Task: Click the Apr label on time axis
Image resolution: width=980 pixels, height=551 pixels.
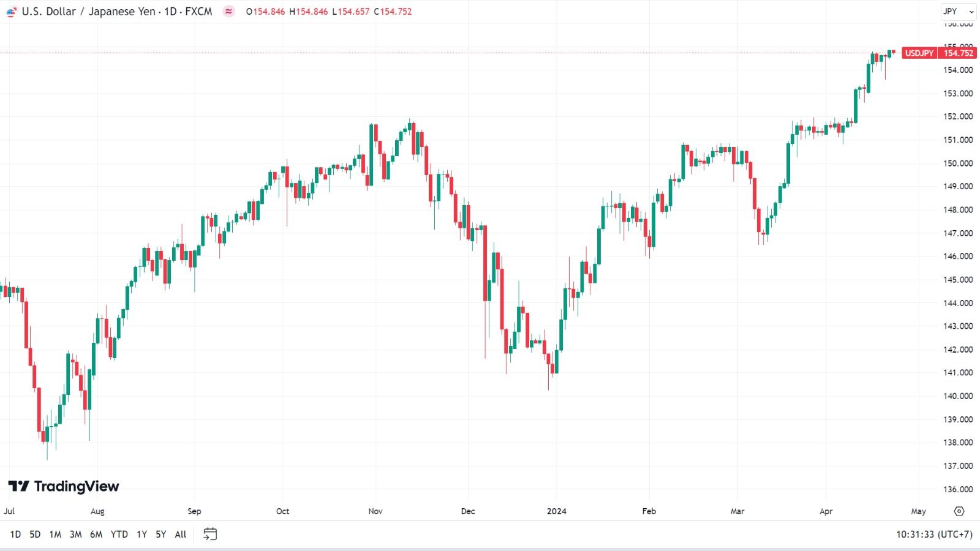Action: [826, 511]
